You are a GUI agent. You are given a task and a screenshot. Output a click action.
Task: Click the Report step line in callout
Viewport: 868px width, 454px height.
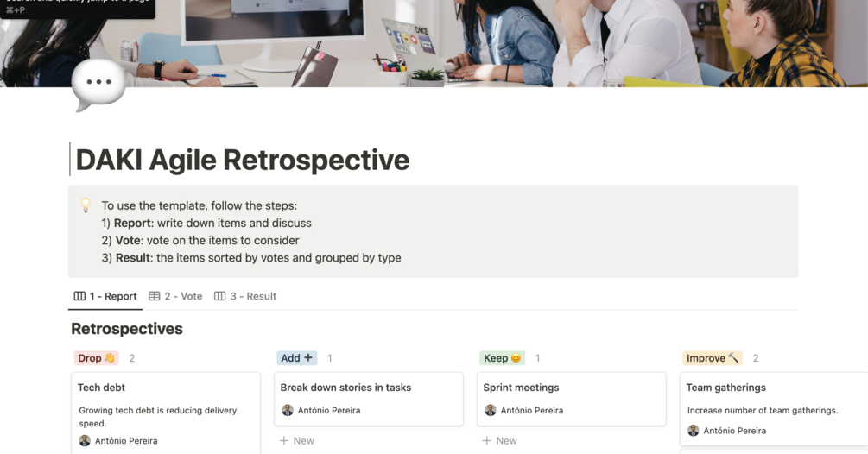pyautogui.click(x=206, y=223)
